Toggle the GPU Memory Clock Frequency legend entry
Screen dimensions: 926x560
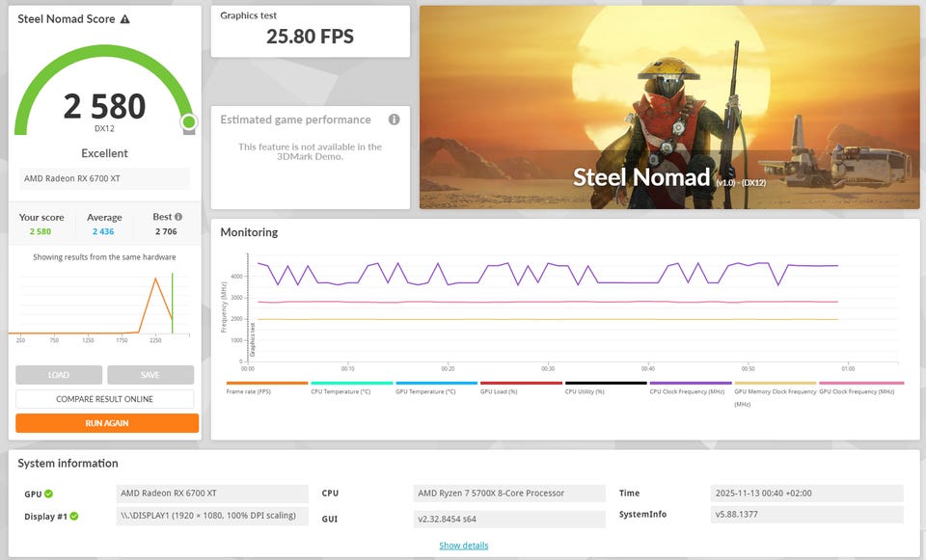775,397
